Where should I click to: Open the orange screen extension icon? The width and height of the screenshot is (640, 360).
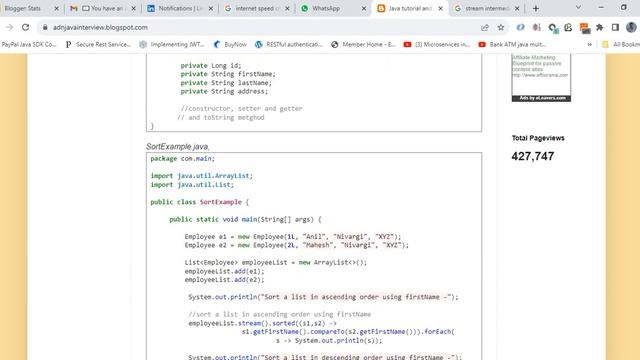tap(584, 28)
